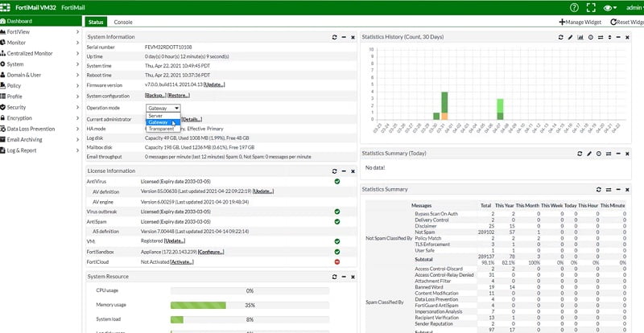
Task: Refresh the Statistics History widget
Action: pyautogui.click(x=560, y=37)
